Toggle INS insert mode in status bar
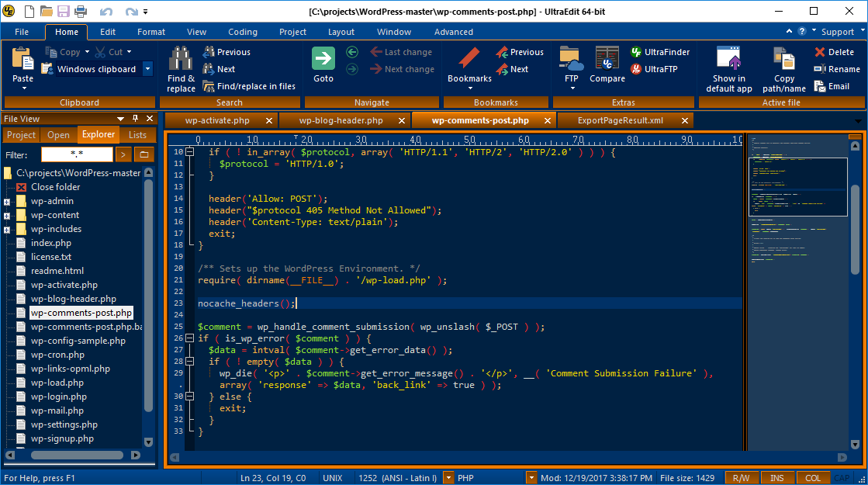Viewport: 868px width, 485px height. click(776, 478)
